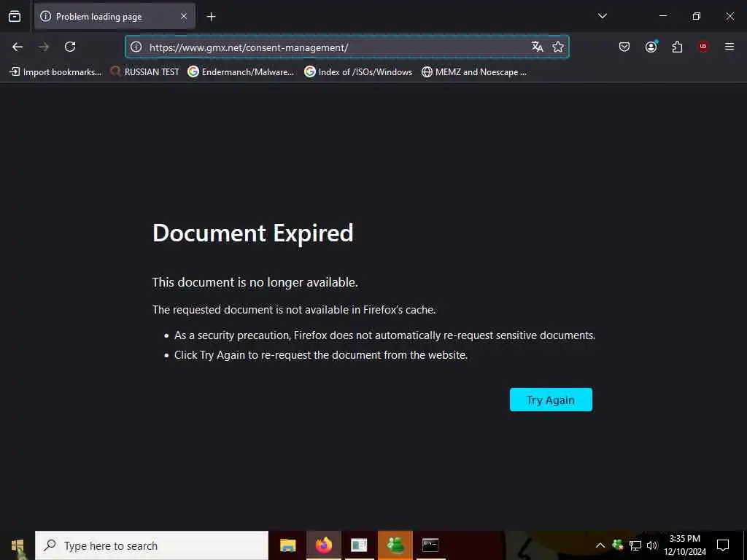This screenshot has width=747, height=560.
Task: Open Command Prompt from taskbar
Action: point(430,545)
